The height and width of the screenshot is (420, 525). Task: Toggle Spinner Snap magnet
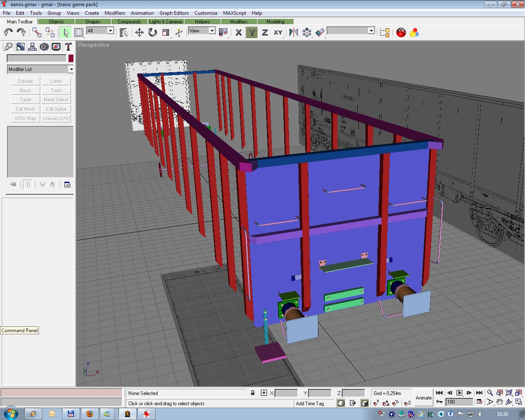coord(407,403)
